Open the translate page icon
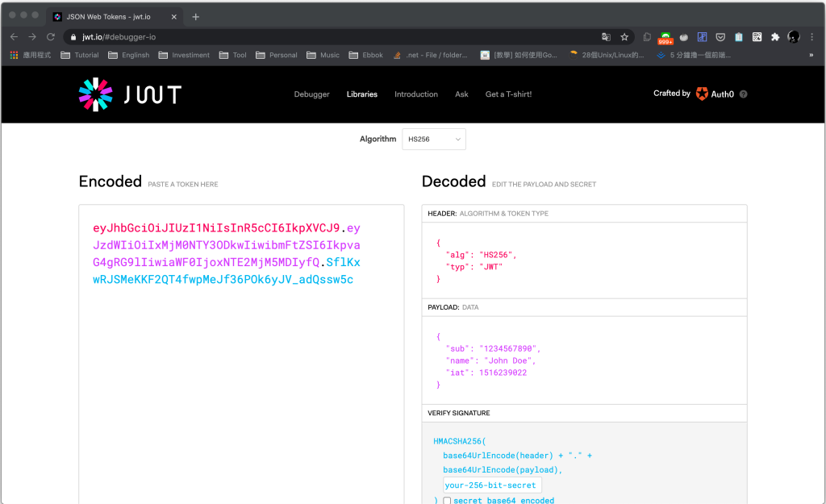 tap(606, 37)
